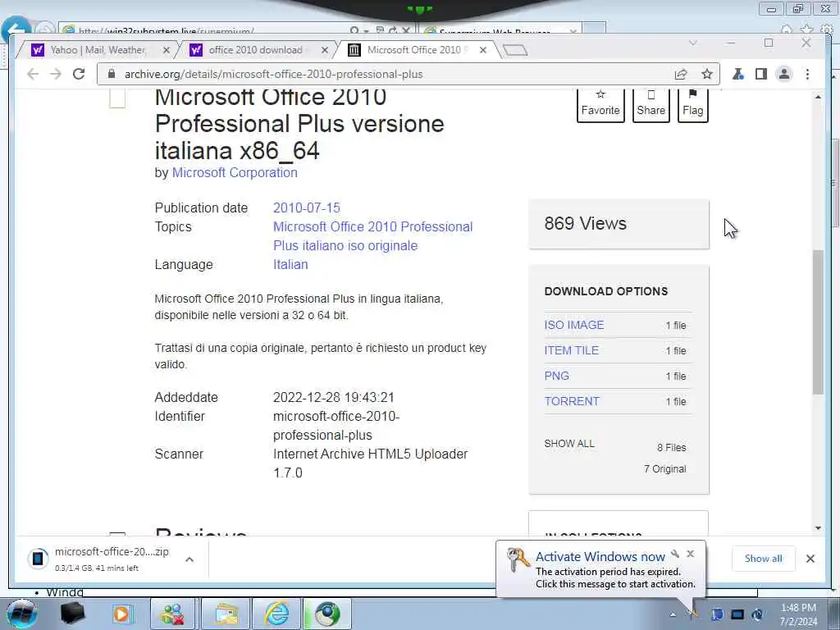Click the scroll down arrow of page
Image resolution: width=840 pixels, height=630 pixels.
pyautogui.click(x=818, y=528)
